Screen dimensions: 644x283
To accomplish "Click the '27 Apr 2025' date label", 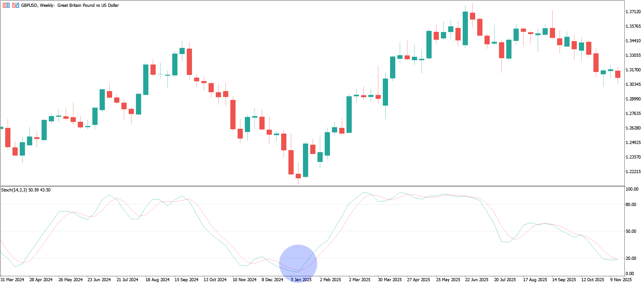I will [418, 280].
